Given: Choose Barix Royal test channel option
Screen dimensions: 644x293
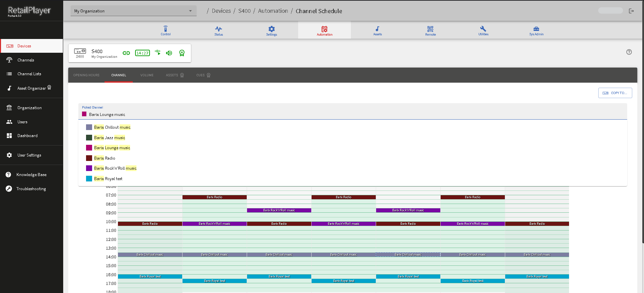Looking at the screenshot, I should pos(108,179).
